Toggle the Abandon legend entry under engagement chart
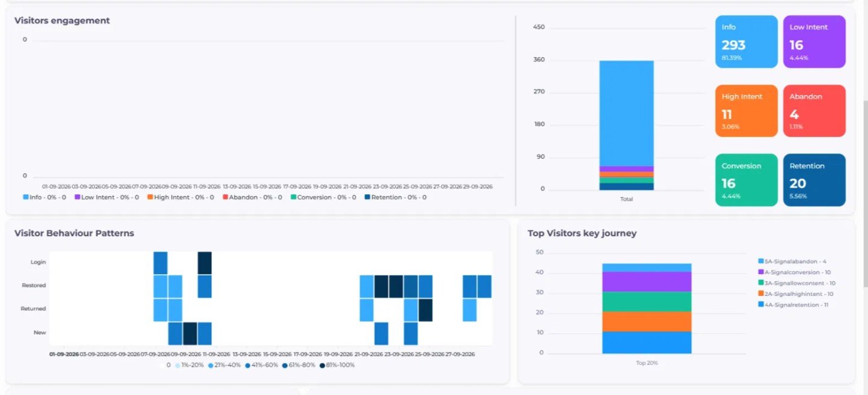 pyautogui.click(x=253, y=197)
